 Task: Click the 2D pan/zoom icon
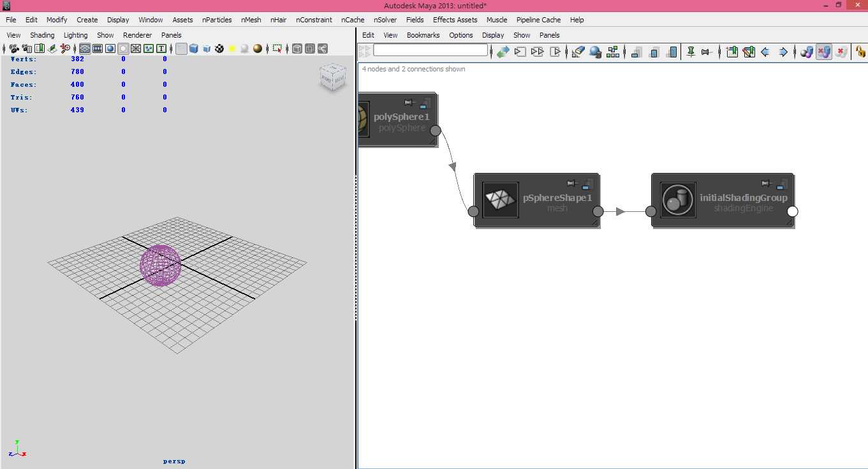point(65,48)
